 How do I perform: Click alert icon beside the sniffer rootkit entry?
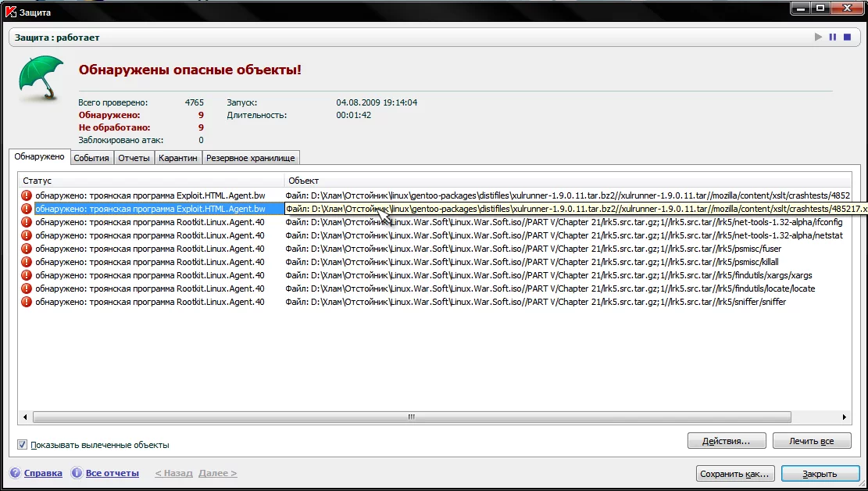(26, 302)
